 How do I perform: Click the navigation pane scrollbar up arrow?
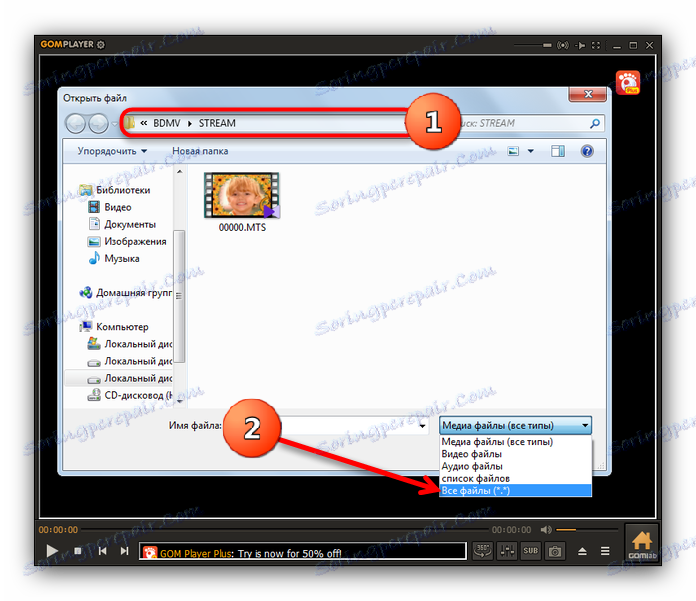click(x=179, y=172)
